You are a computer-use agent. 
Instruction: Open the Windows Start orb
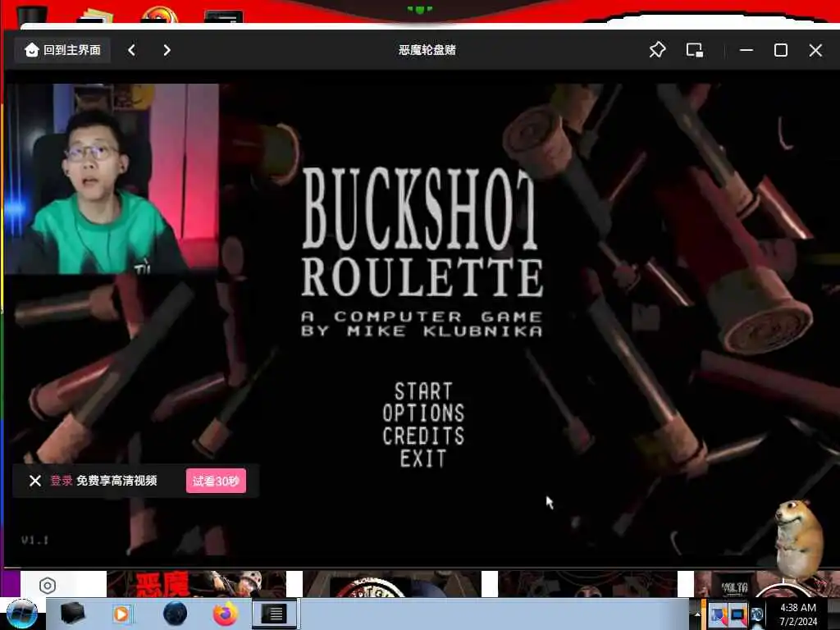click(x=21, y=614)
